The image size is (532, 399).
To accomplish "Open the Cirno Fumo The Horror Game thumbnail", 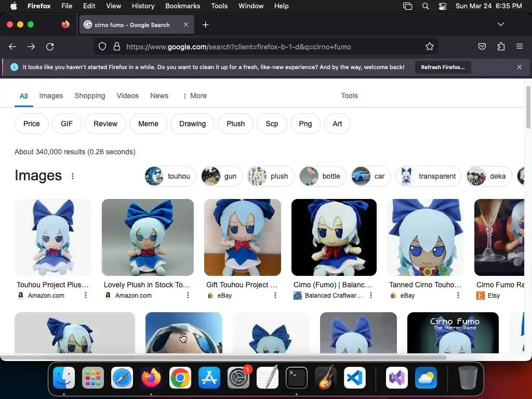I will (453, 333).
